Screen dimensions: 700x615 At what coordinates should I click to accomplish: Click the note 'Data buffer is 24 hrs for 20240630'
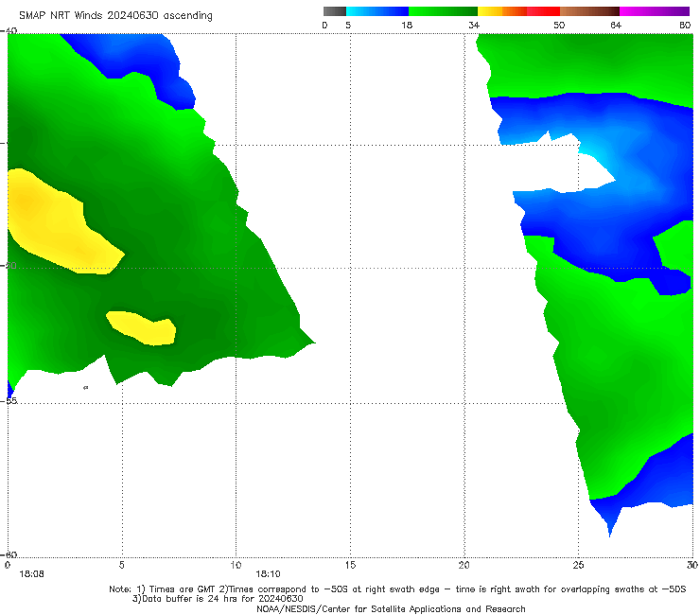coord(218,599)
